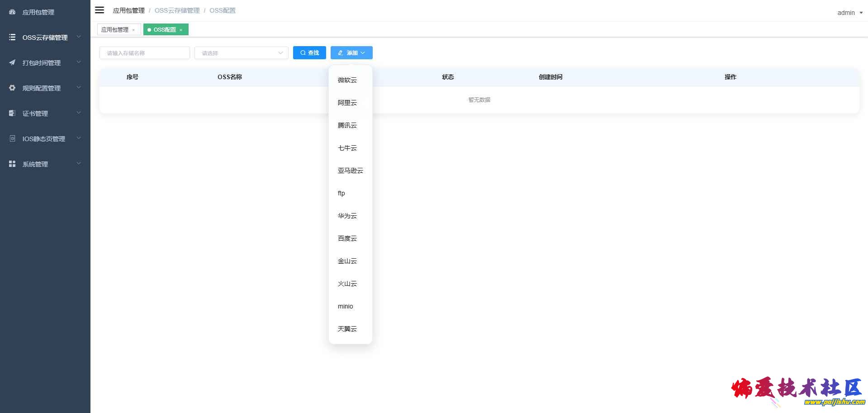
Task: Close the OSS配置 tab
Action: pos(181,30)
